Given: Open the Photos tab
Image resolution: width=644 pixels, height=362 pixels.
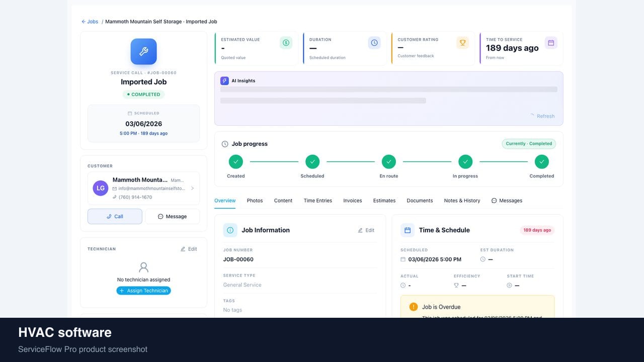Looking at the screenshot, I should (255, 201).
